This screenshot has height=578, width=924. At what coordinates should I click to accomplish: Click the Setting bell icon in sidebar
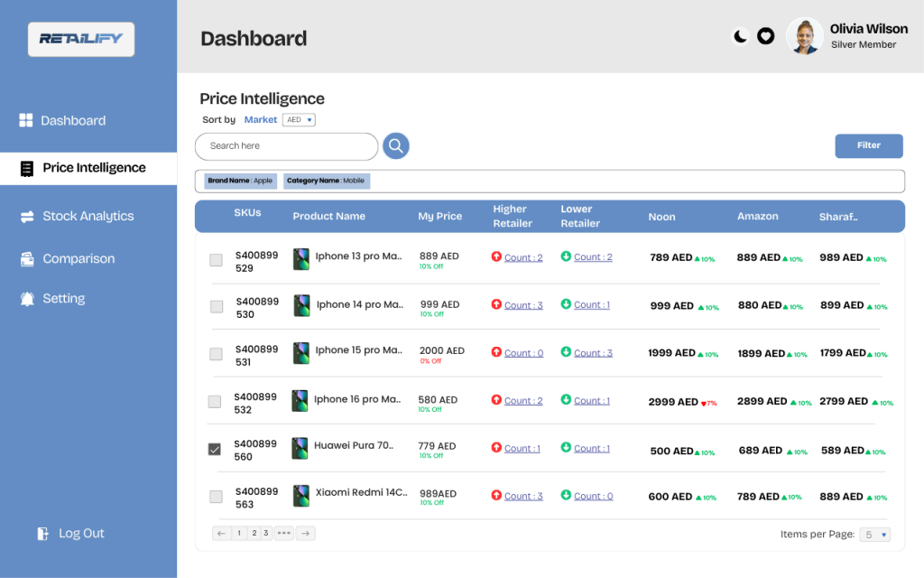(27, 299)
